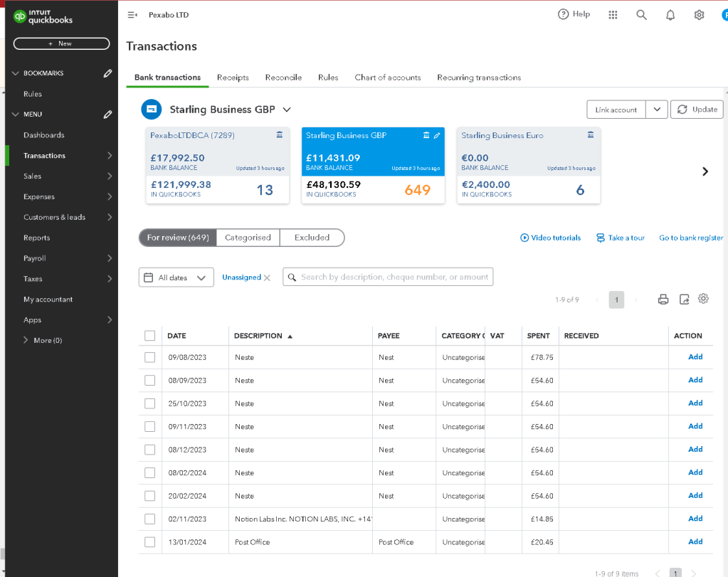Select the 08/09/2023 Neste transaction checkbox
The width and height of the screenshot is (728, 577).
point(149,380)
